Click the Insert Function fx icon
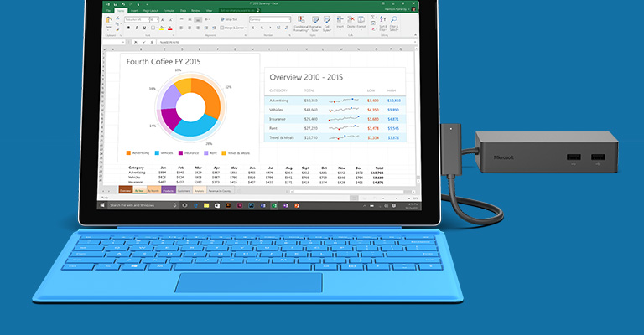644x335 pixels. tap(152, 42)
